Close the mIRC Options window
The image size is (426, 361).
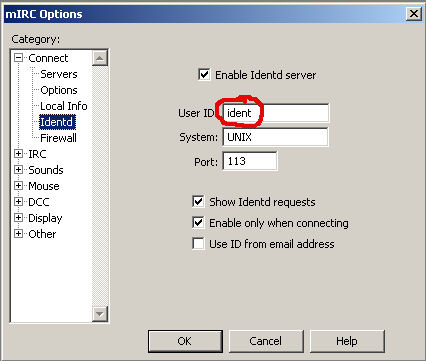(414, 14)
